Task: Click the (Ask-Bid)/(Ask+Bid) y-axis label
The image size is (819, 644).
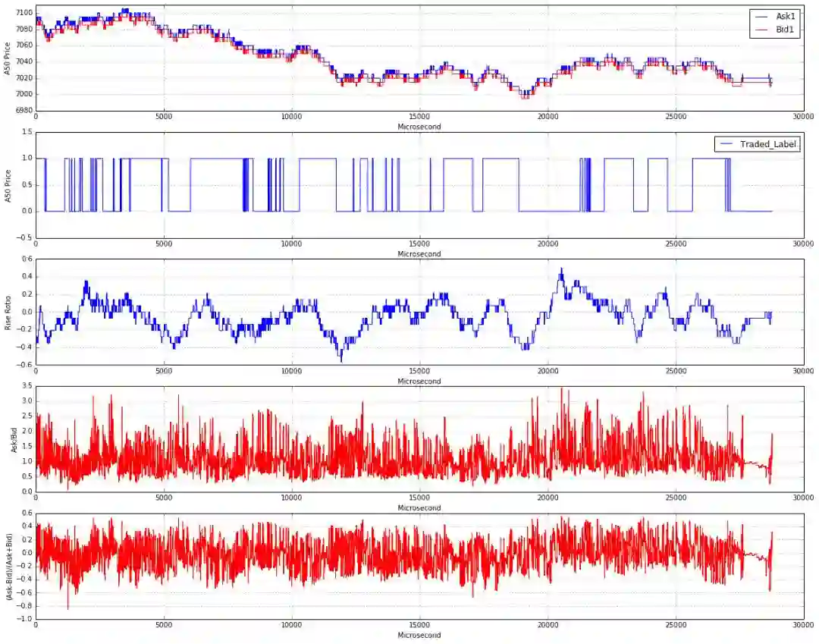Action: point(9,567)
